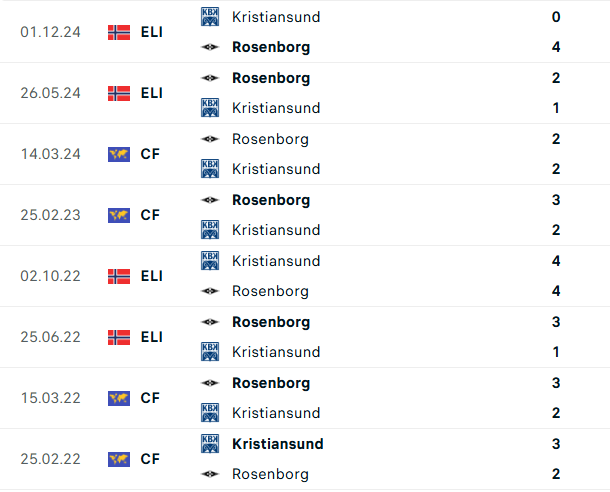Click Norway flag on 02.10.22 row
The width and height of the screenshot is (610, 492).
(119, 277)
